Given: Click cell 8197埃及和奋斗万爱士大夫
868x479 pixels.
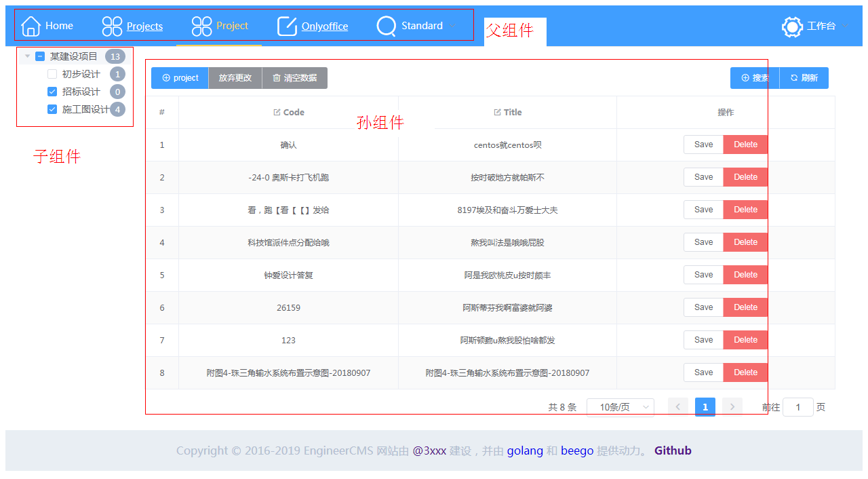Looking at the screenshot, I should point(508,210).
